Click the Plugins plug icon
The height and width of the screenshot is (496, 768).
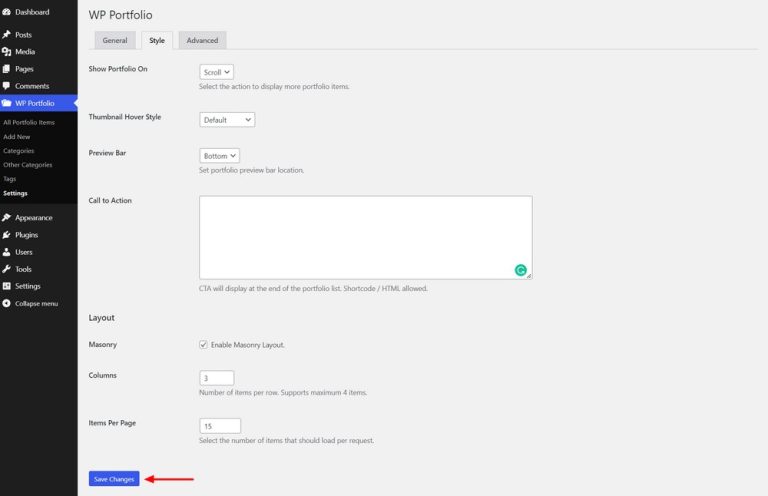pos(6,235)
